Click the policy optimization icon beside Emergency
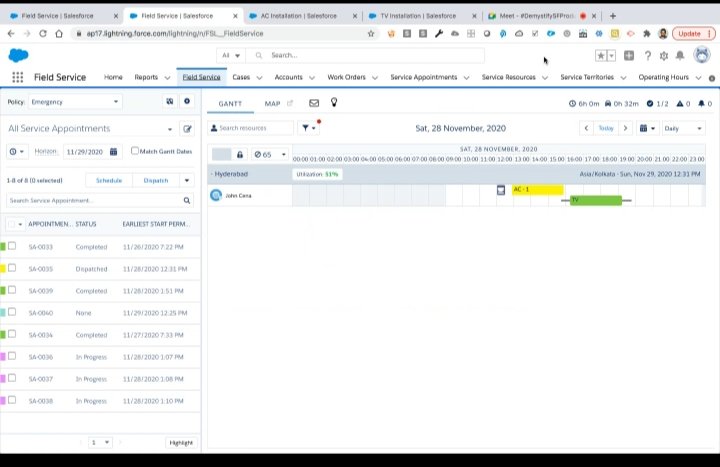This screenshot has height=467, width=720. pyautogui.click(x=170, y=101)
